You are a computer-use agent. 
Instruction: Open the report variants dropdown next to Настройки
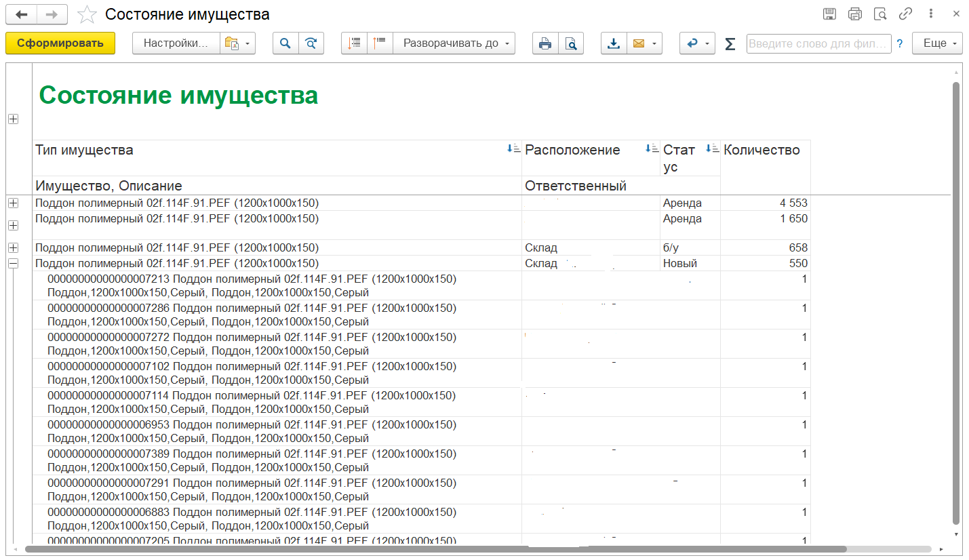237,43
